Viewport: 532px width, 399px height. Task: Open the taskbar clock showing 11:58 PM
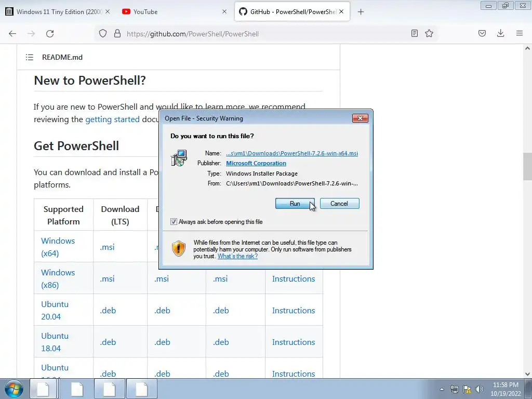(x=506, y=389)
